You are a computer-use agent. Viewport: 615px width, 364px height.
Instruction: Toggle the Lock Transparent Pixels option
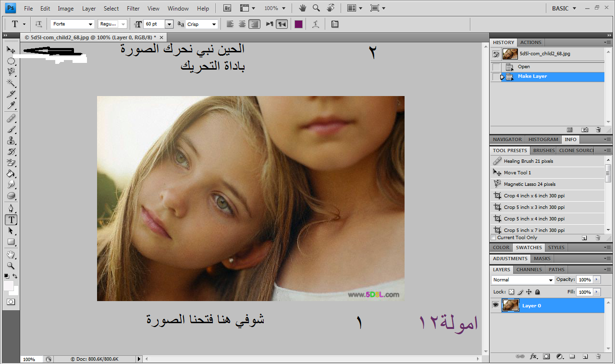511,292
